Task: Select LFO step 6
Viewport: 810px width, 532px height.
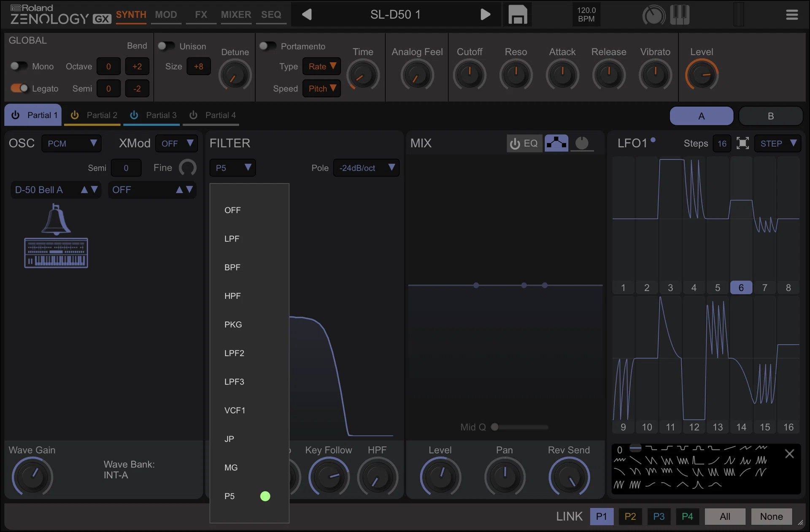Action: click(741, 288)
